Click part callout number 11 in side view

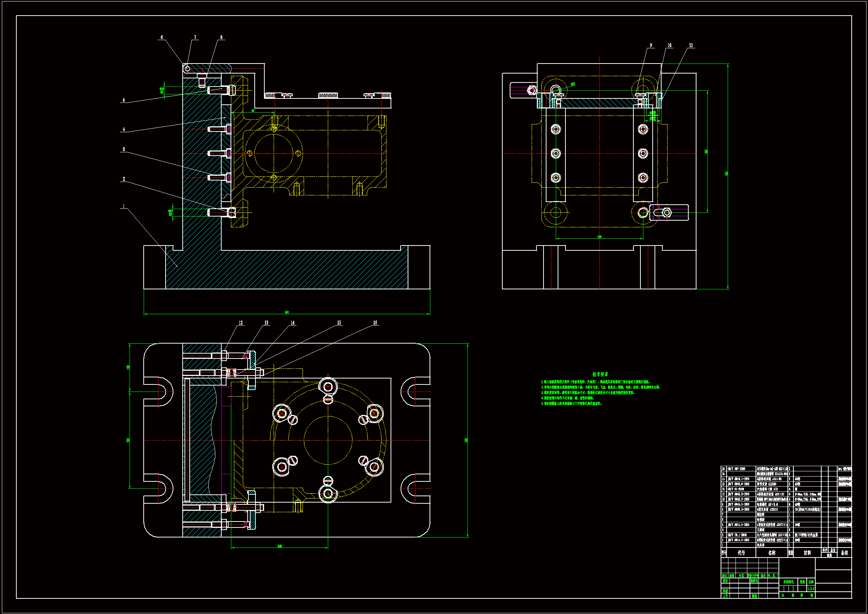point(691,45)
